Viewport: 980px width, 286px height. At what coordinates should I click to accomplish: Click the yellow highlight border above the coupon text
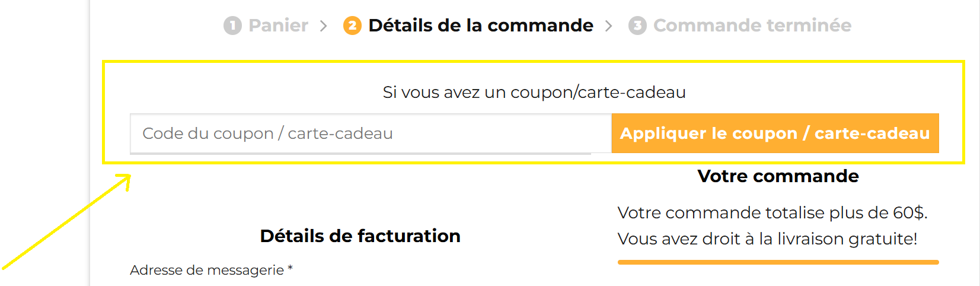click(534, 62)
